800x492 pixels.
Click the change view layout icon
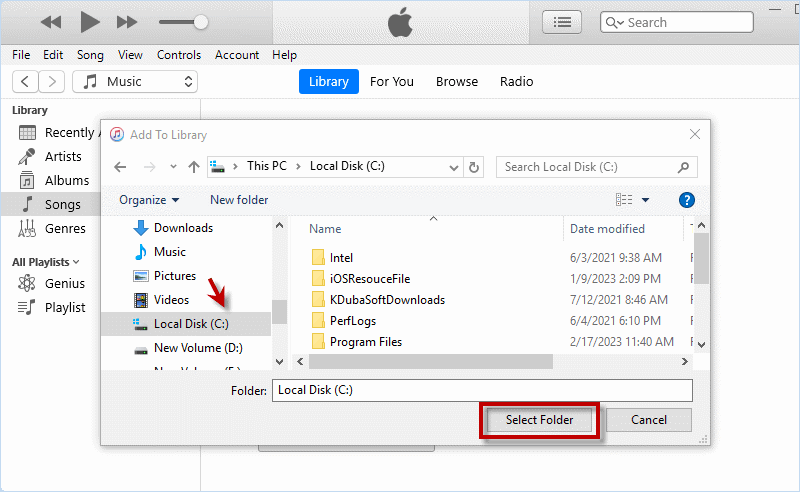(624, 200)
